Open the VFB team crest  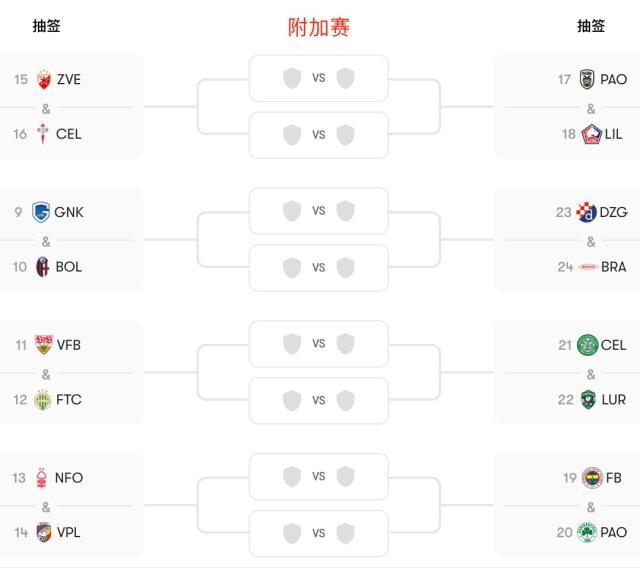43,345
